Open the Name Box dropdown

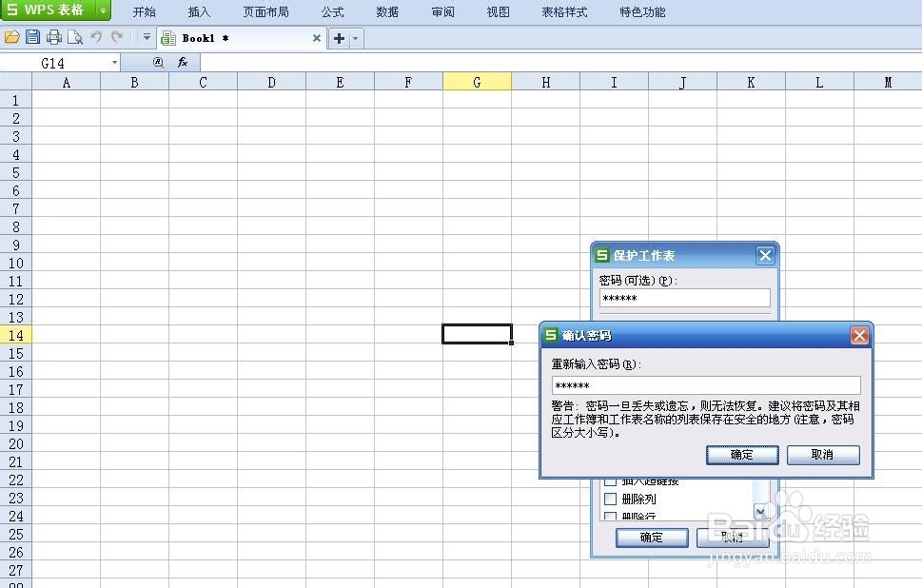click(x=115, y=61)
